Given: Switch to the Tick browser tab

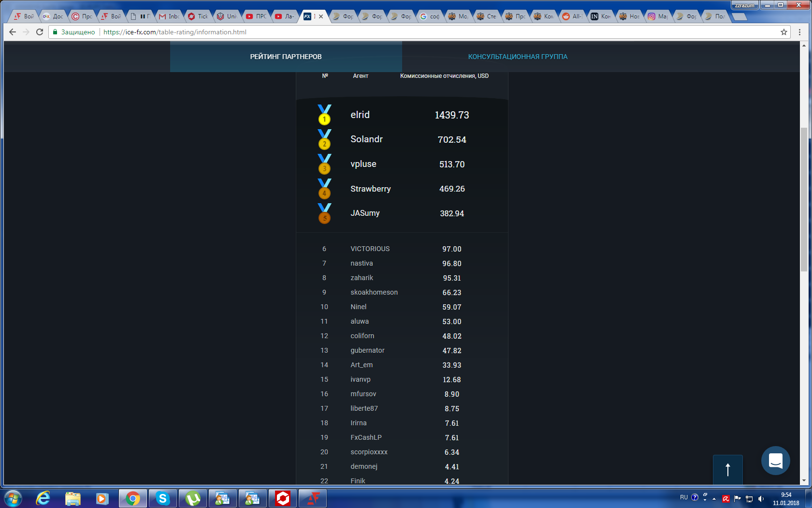Looking at the screenshot, I should [x=199, y=16].
